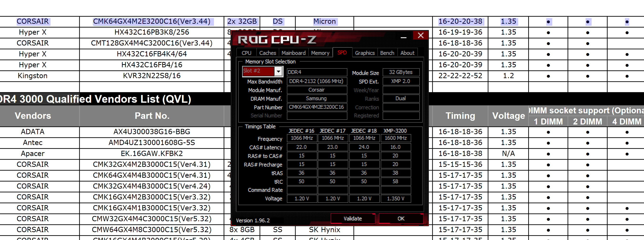Click the Module Manuf. Corsair field
644x240 pixels.
pyautogui.click(x=317, y=90)
